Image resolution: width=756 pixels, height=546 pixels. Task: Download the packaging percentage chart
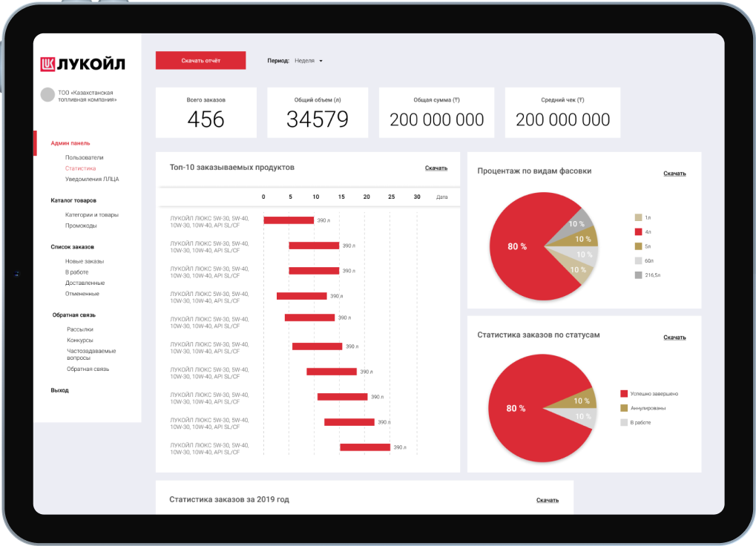pyautogui.click(x=674, y=174)
